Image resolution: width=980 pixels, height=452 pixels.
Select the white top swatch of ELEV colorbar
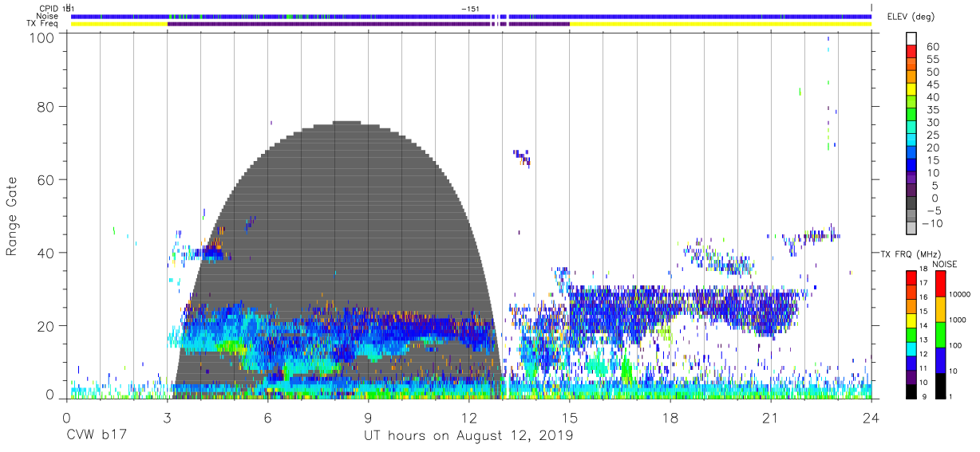tap(911, 39)
